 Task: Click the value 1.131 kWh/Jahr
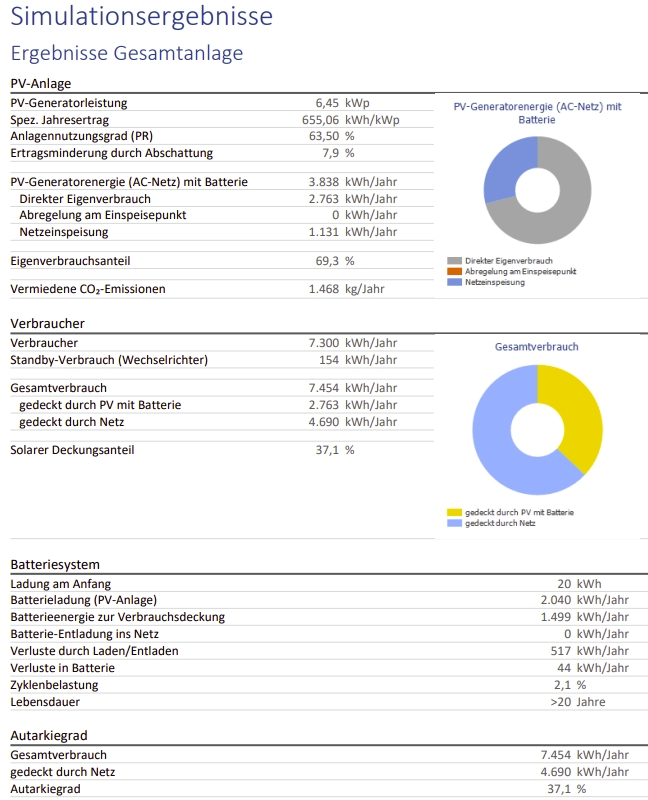click(x=353, y=232)
